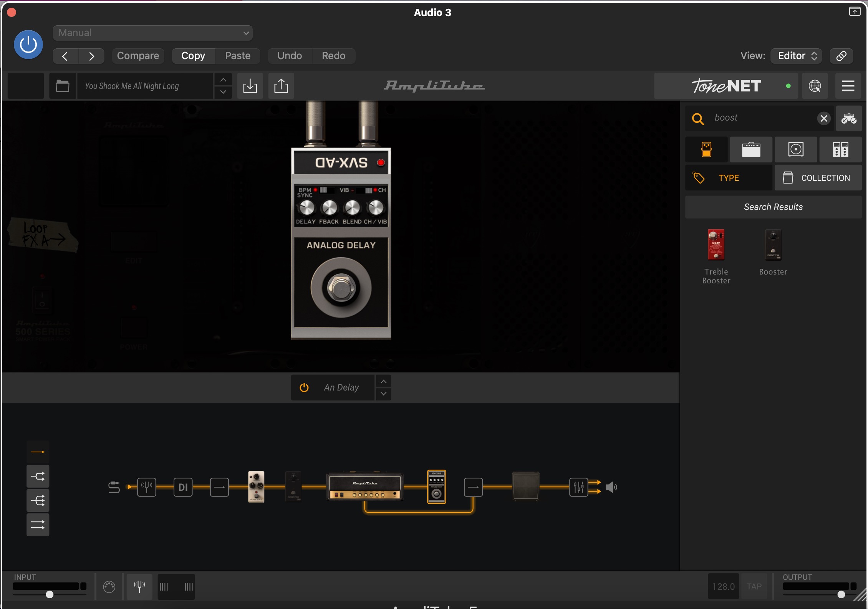This screenshot has width=868, height=609.
Task: Select the stomp pedal category tab
Action: pos(707,149)
